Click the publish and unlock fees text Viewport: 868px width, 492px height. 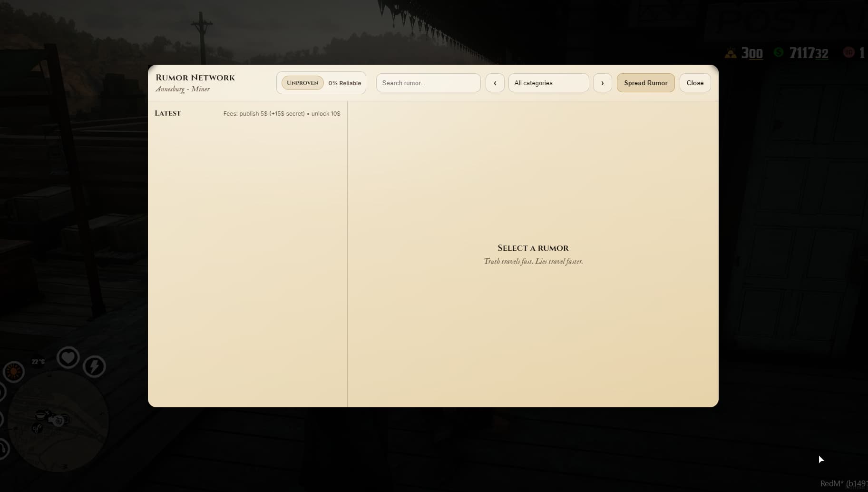tap(282, 114)
